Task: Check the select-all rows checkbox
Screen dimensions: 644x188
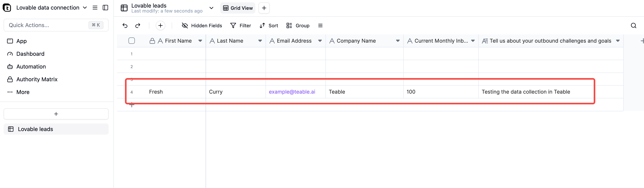Action: [132, 41]
